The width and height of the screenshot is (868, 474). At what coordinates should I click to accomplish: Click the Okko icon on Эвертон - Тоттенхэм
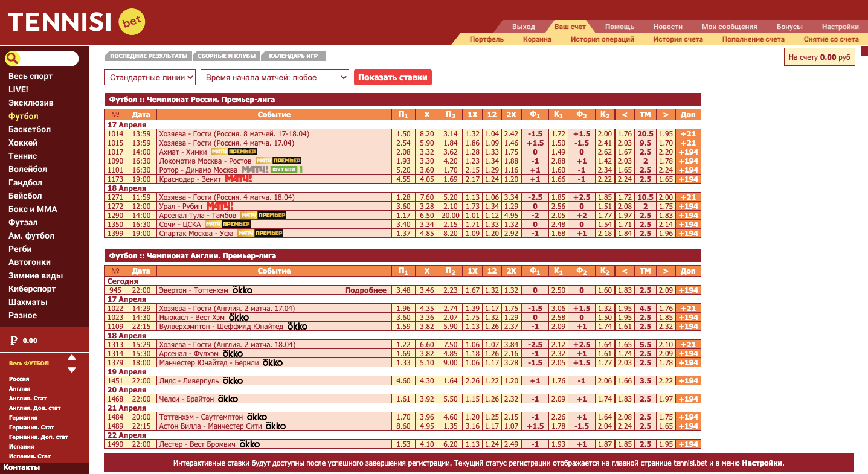pos(242,290)
